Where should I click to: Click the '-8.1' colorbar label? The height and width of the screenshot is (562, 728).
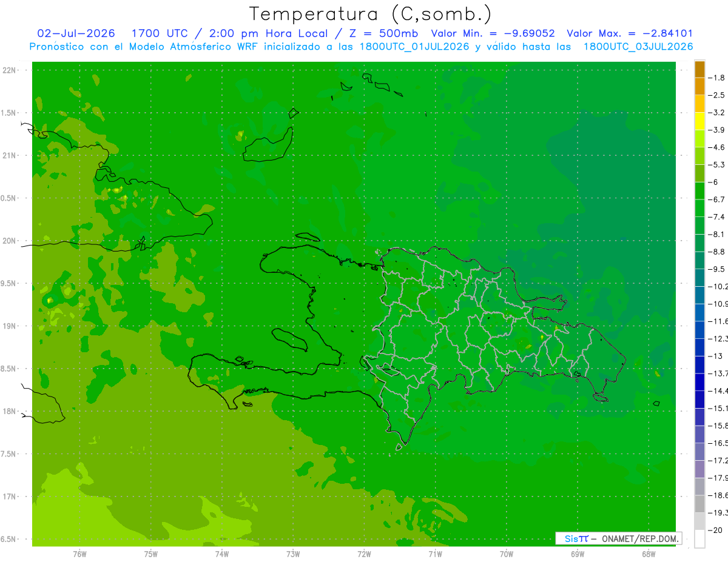(x=716, y=234)
